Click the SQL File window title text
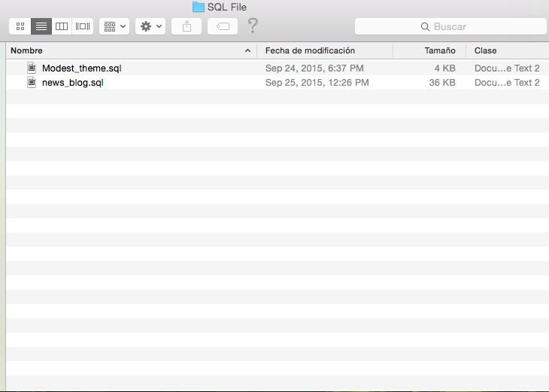 click(227, 7)
